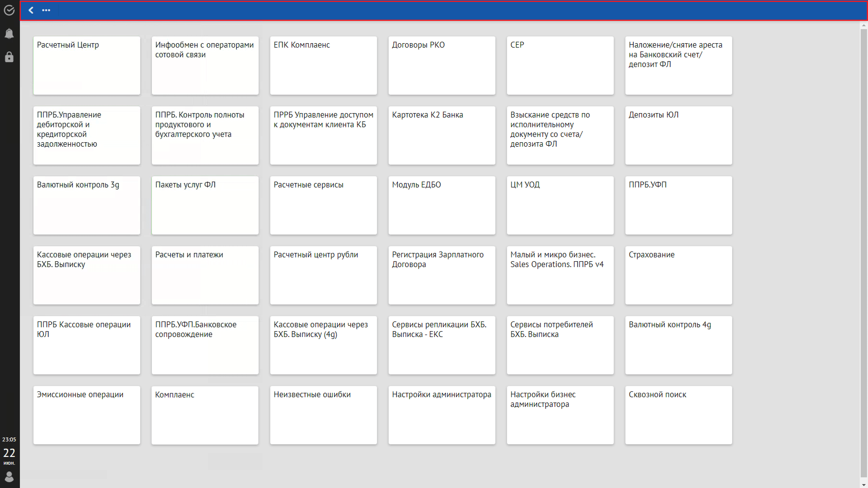Open the Картотека К2 Банка tile
Screen dimensions: 868x488
pyautogui.click(x=442, y=135)
